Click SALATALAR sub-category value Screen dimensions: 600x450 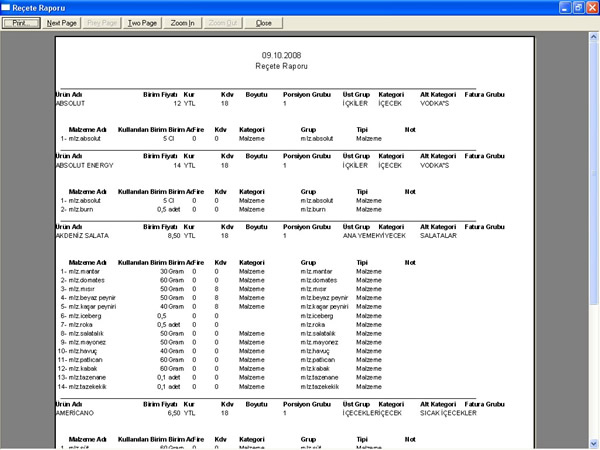coord(438,236)
